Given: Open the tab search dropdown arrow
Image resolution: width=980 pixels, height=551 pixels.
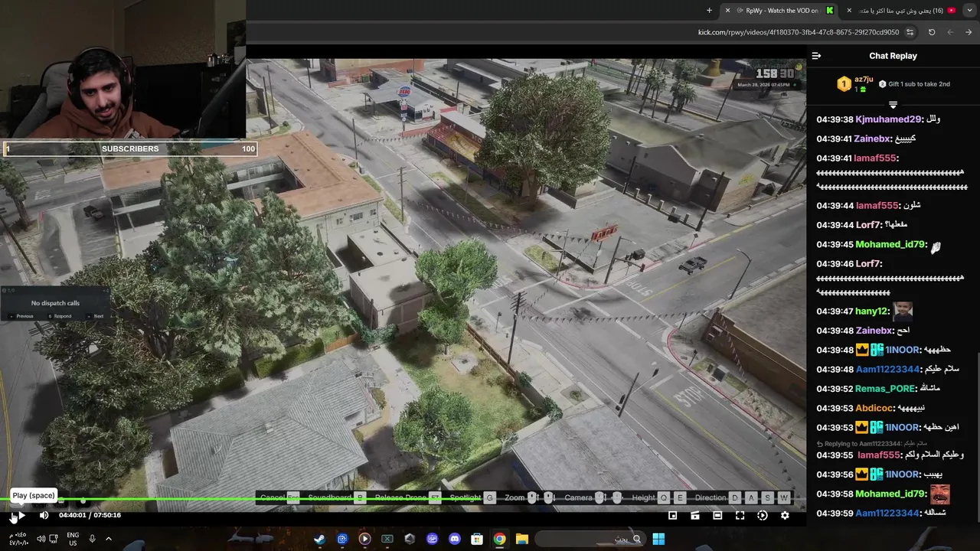Looking at the screenshot, I should point(969,10).
